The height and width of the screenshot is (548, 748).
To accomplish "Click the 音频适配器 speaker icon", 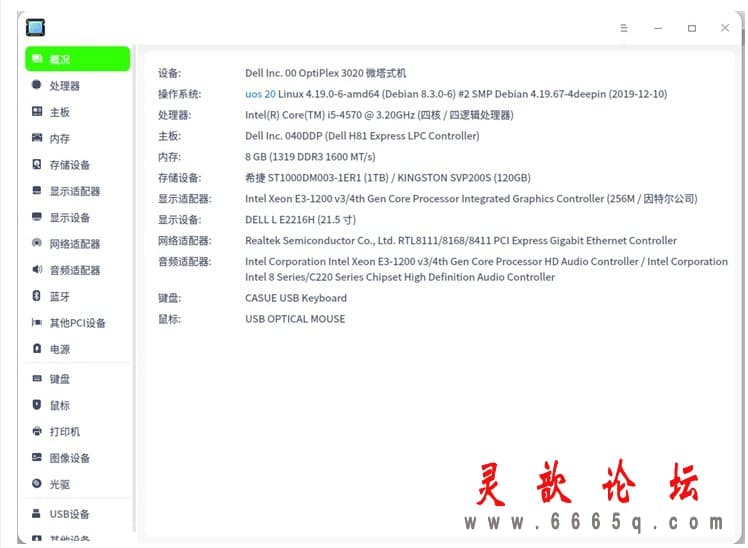I will pyautogui.click(x=37, y=269).
